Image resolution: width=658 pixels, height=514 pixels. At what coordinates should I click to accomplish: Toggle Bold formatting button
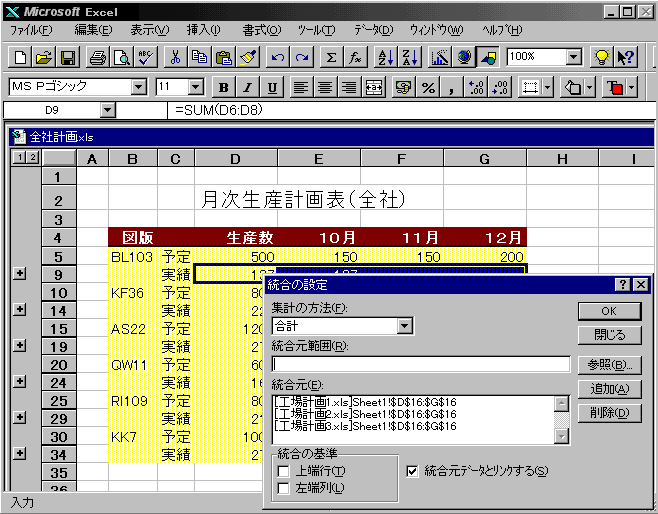tap(224, 87)
